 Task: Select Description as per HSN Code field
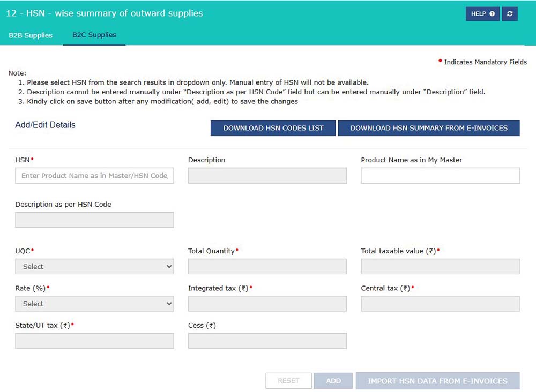pyautogui.click(x=94, y=220)
